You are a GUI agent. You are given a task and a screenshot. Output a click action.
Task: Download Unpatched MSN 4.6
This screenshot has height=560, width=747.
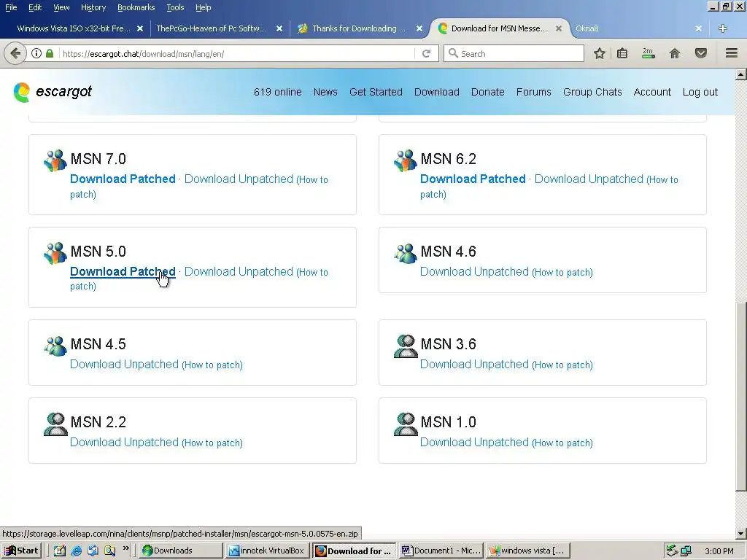pyautogui.click(x=474, y=271)
